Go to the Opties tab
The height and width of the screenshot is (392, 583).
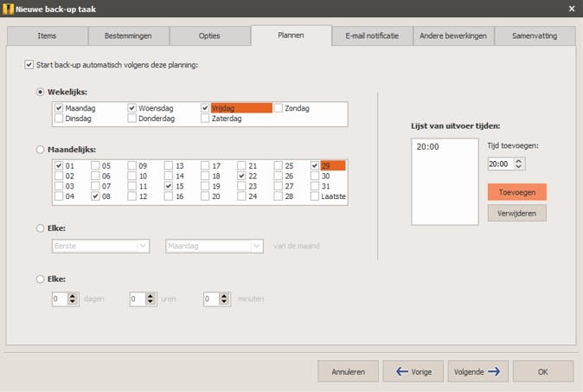[x=209, y=35]
